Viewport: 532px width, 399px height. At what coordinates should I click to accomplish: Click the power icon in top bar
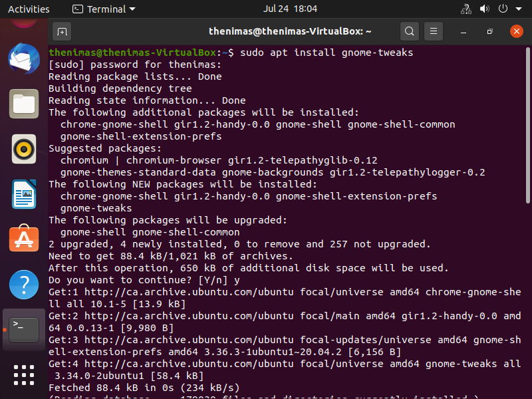tap(503, 9)
